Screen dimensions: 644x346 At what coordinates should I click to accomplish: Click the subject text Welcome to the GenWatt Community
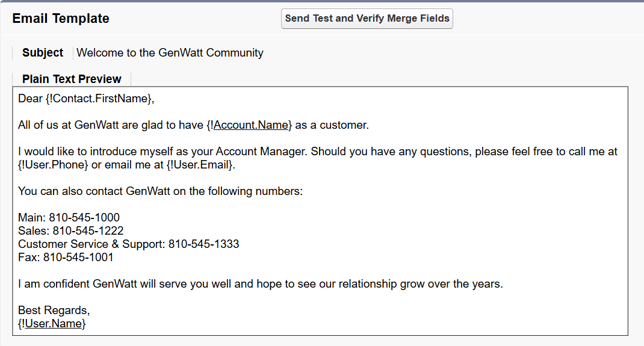170,53
